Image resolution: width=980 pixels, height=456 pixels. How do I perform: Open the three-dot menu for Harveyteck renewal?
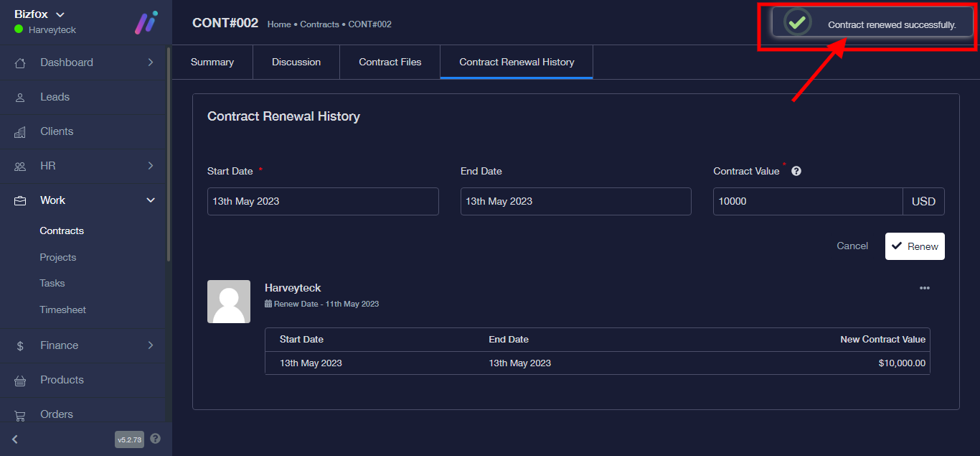[924, 288]
